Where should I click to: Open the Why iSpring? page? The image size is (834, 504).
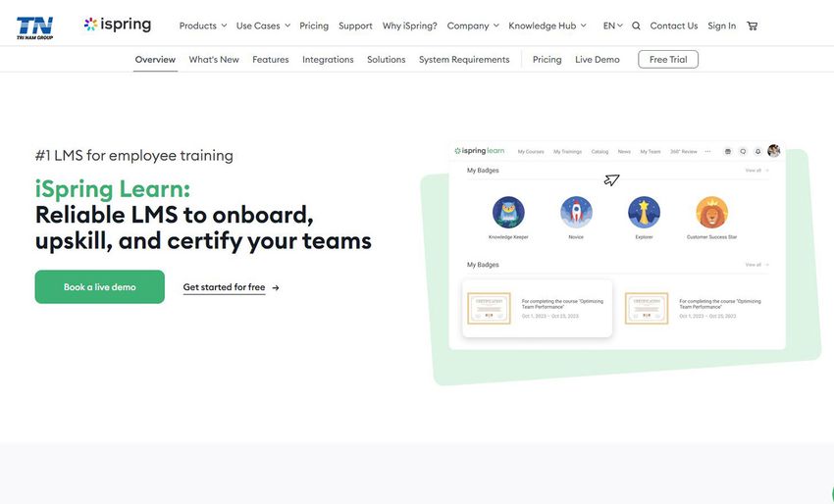pos(409,25)
